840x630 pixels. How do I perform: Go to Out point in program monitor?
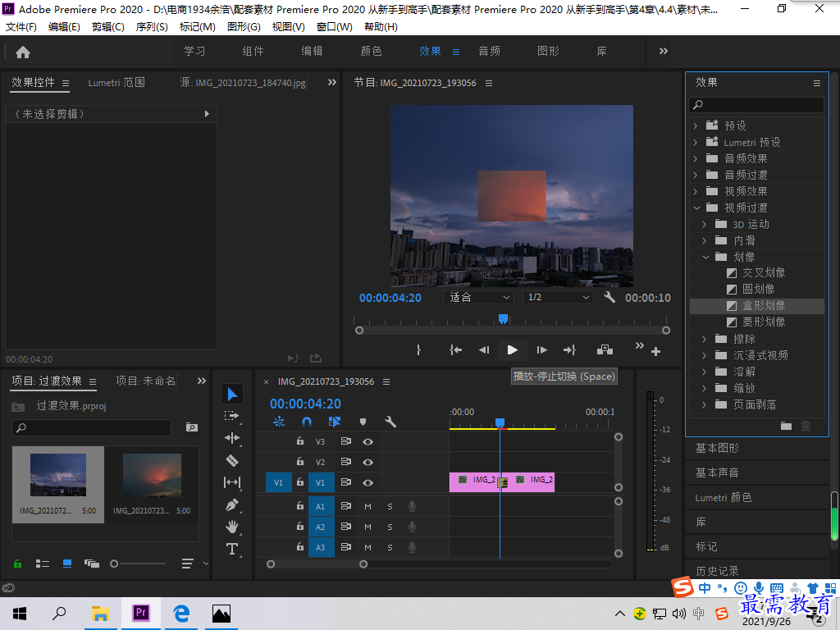pyautogui.click(x=569, y=349)
